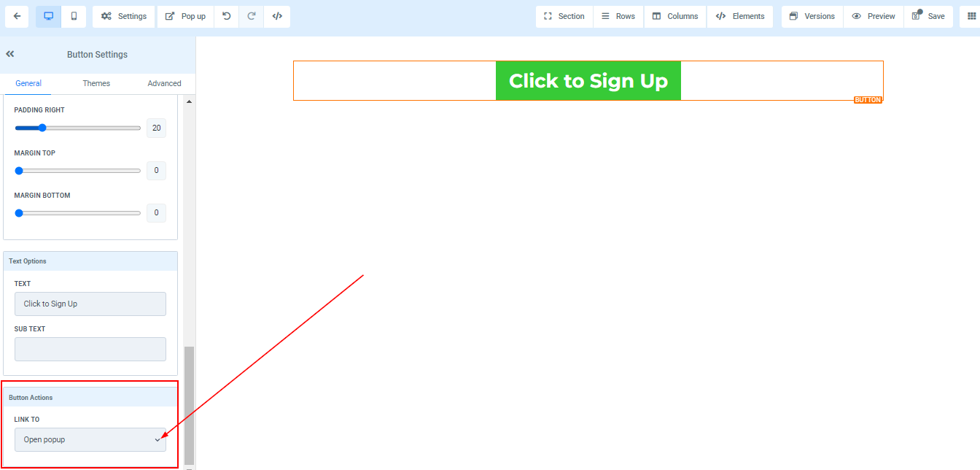This screenshot has width=980, height=470.
Task: Click the Sub Text input field
Action: [x=90, y=349]
